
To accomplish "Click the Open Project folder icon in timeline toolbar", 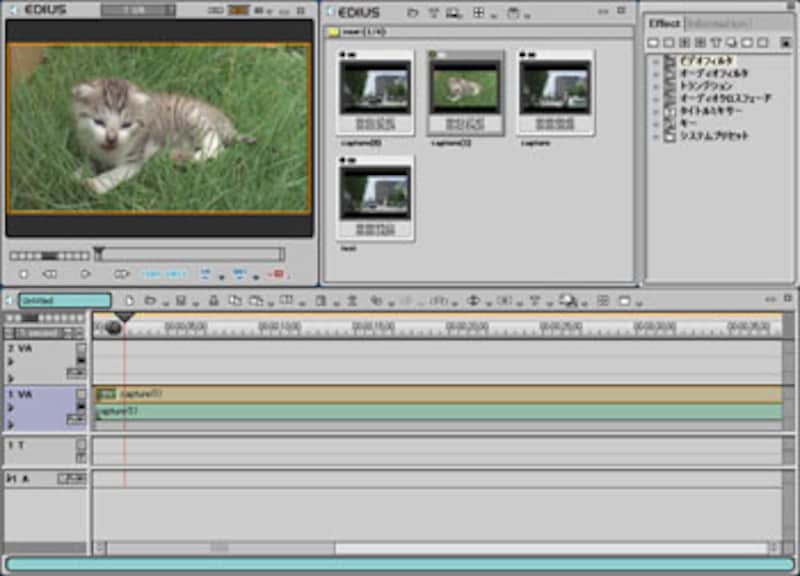I will pos(149,300).
